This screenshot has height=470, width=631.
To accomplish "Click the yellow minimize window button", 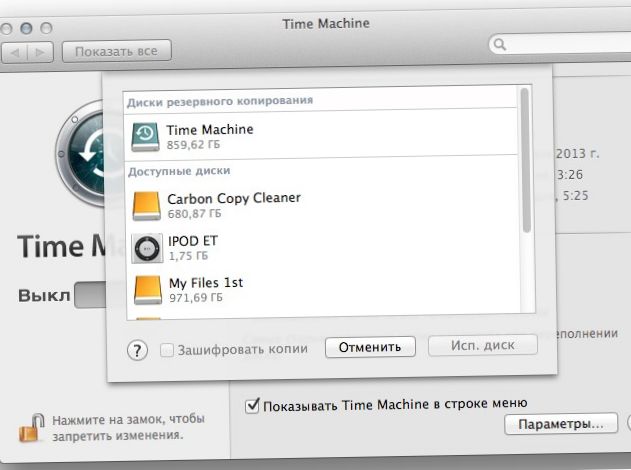I will pyautogui.click(x=26, y=28).
